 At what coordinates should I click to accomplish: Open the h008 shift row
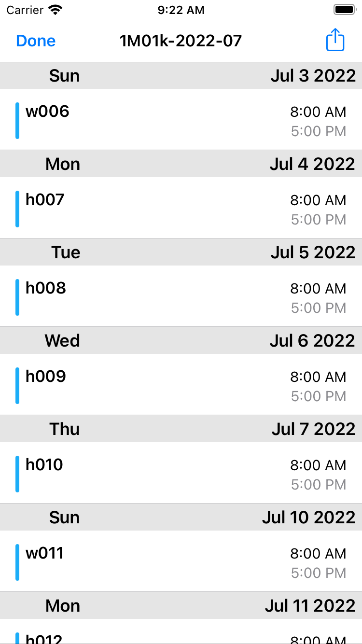[x=181, y=297]
